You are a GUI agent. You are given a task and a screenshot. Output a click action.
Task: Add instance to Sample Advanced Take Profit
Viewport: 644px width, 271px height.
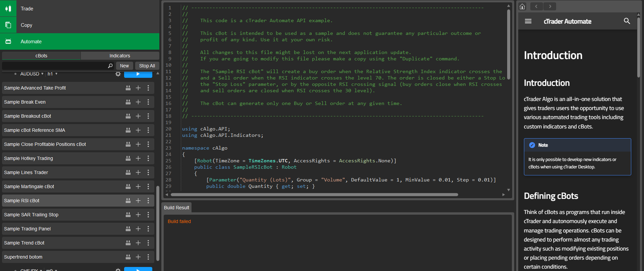click(138, 88)
